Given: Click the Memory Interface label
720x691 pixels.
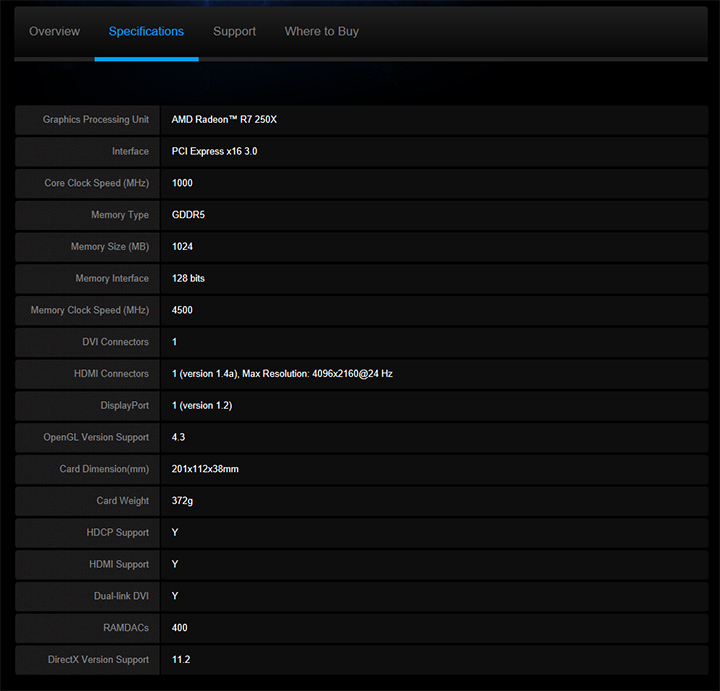Looking at the screenshot, I should click(112, 278).
